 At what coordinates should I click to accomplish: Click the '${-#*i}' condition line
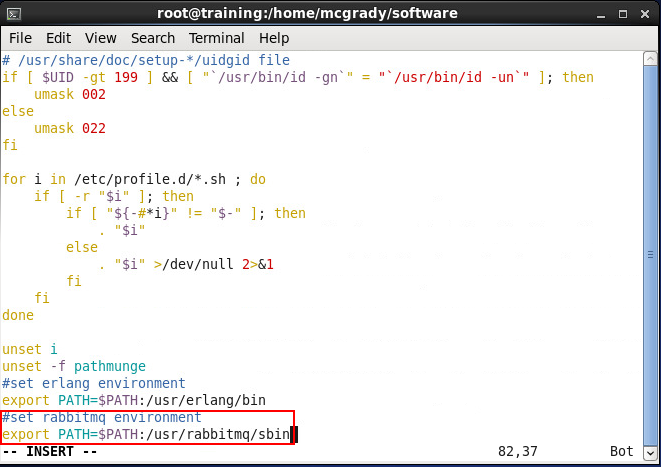[x=185, y=213]
